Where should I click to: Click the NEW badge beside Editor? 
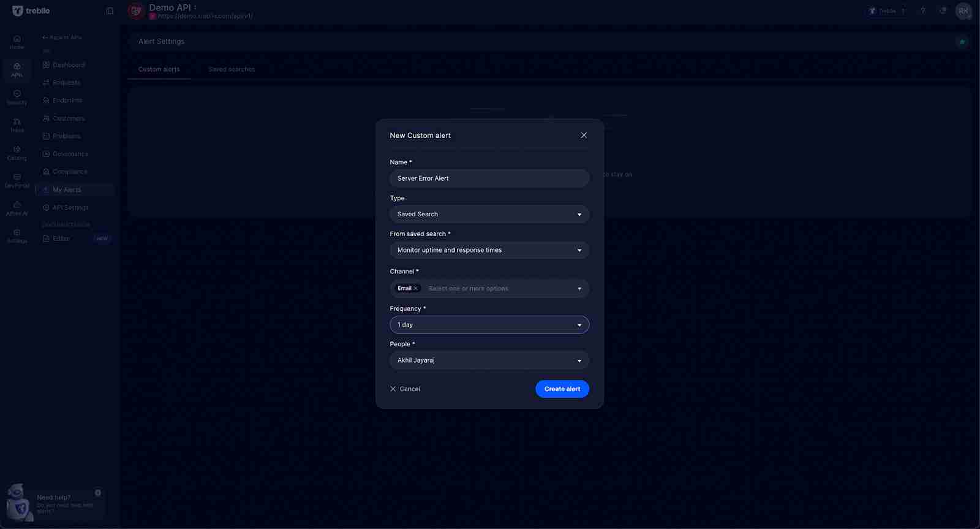(x=102, y=239)
